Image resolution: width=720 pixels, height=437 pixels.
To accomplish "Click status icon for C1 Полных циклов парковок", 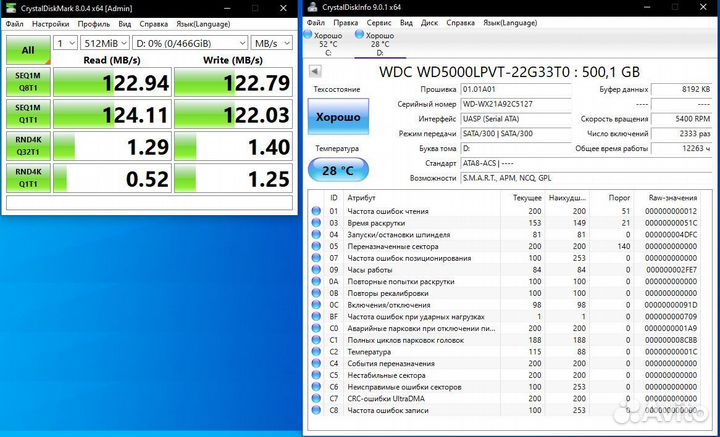I will point(316,340).
